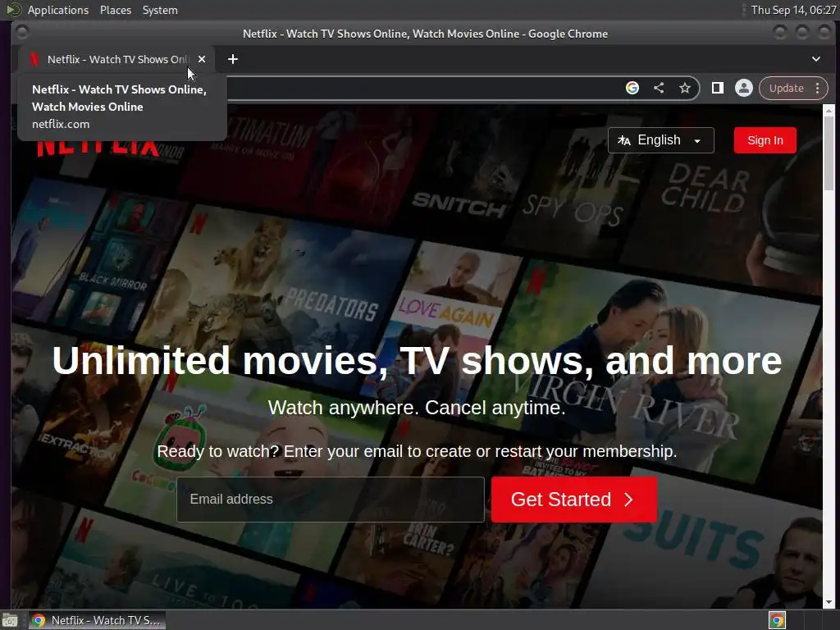
Task: Click the Chrome icon in bottom-right panel
Action: click(x=777, y=620)
